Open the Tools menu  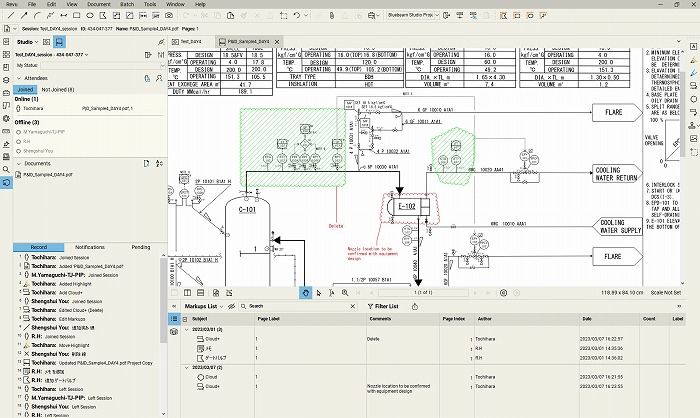pos(150,4)
